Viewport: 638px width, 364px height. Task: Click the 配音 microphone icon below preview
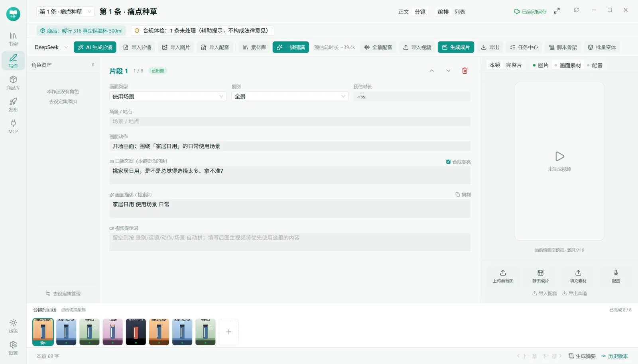[616, 276]
